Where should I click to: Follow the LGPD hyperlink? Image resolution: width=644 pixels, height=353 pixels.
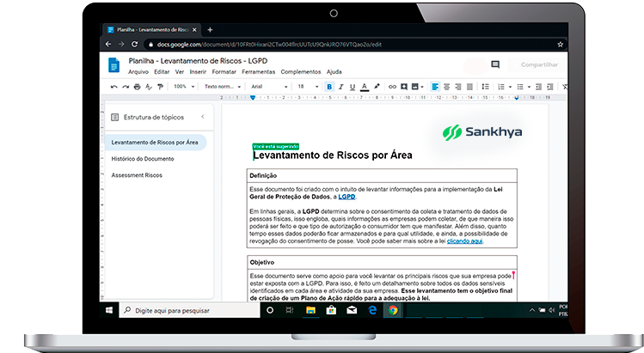tap(347, 197)
